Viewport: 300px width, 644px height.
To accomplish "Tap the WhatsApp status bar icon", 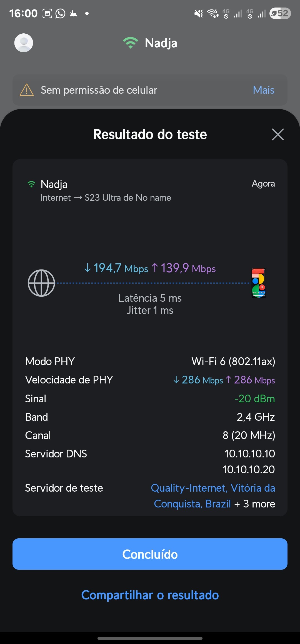I will 60,13.
